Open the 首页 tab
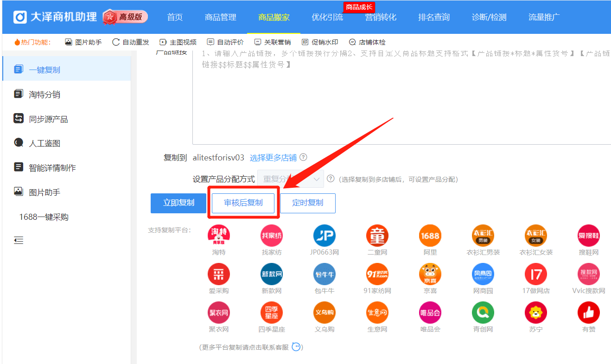Screen dimensions: 611x364 [x=175, y=17]
